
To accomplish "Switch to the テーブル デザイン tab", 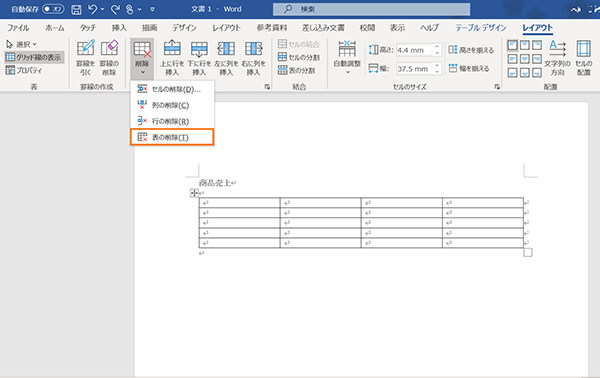I will [x=481, y=28].
